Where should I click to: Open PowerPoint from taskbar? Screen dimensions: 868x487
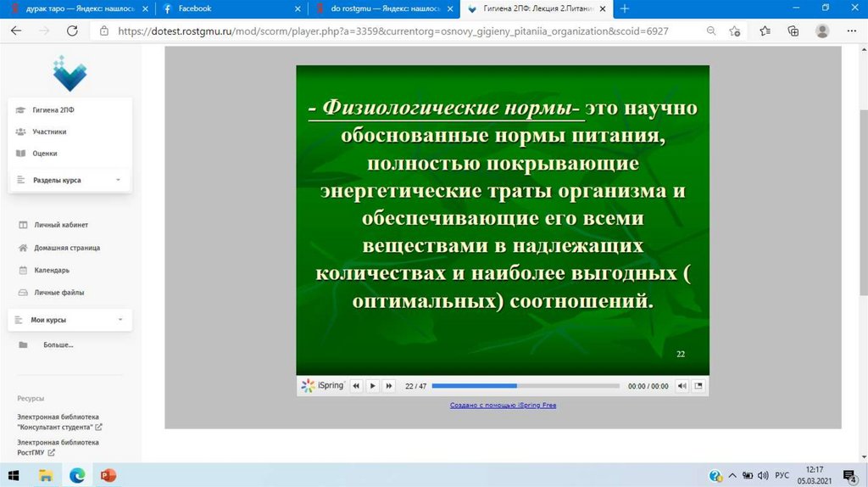[x=108, y=475]
